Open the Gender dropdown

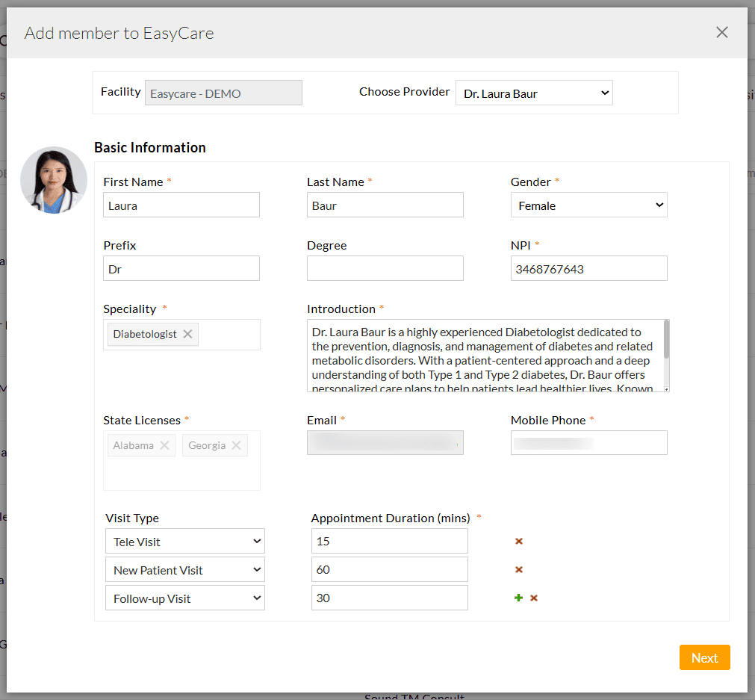click(x=588, y=205)
